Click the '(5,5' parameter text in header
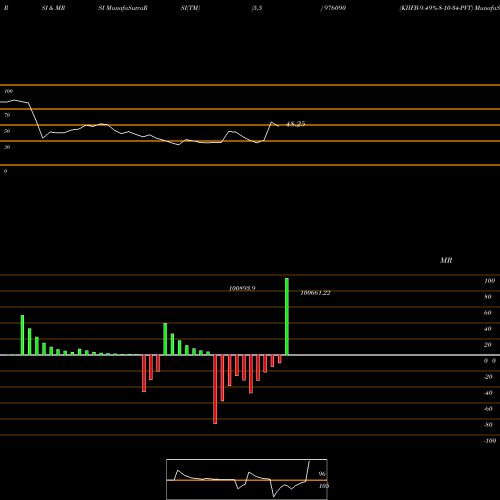The height and width of the screenshot is (500, 500). pos(257,8)
